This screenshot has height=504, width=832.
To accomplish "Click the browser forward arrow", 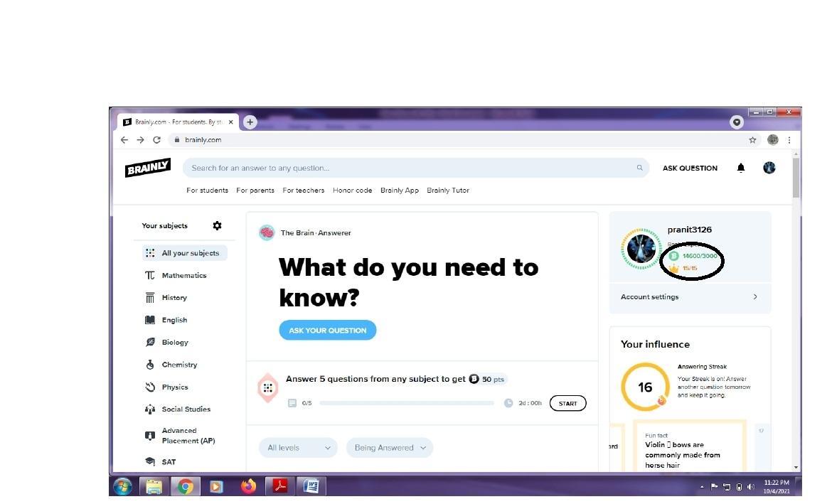I will (140, 140).
